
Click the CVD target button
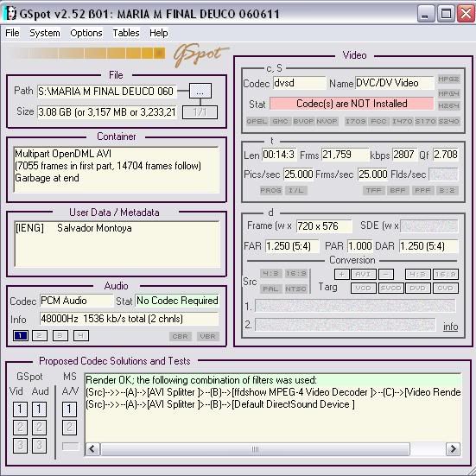click(x=446, y=288)
